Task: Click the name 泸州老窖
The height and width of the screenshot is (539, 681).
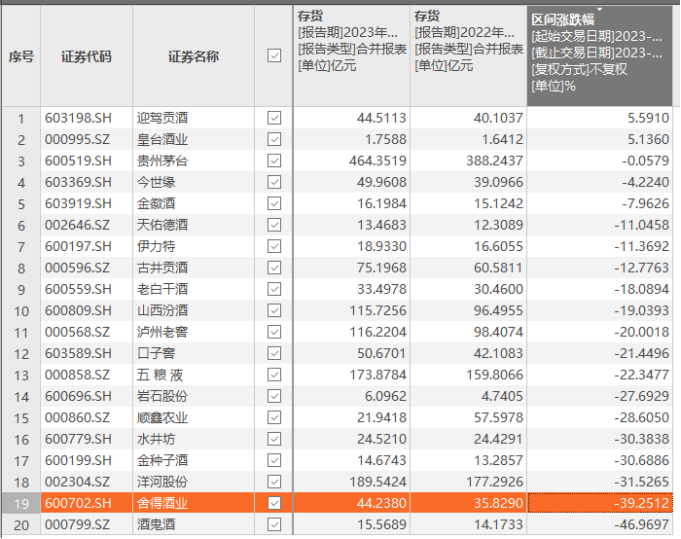Action: [162, 332]
